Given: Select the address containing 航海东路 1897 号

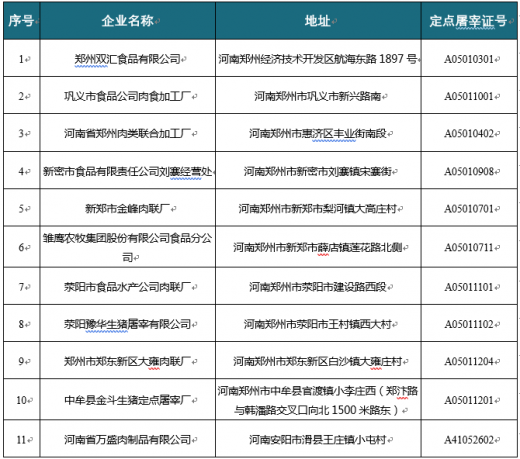Looking at the screenshot, I should [318, 59].
